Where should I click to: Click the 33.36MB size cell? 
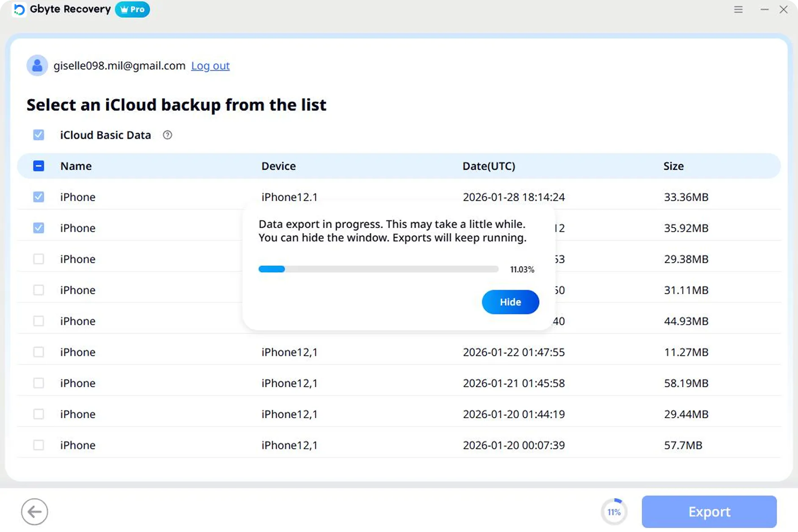(x=686, y=197)
